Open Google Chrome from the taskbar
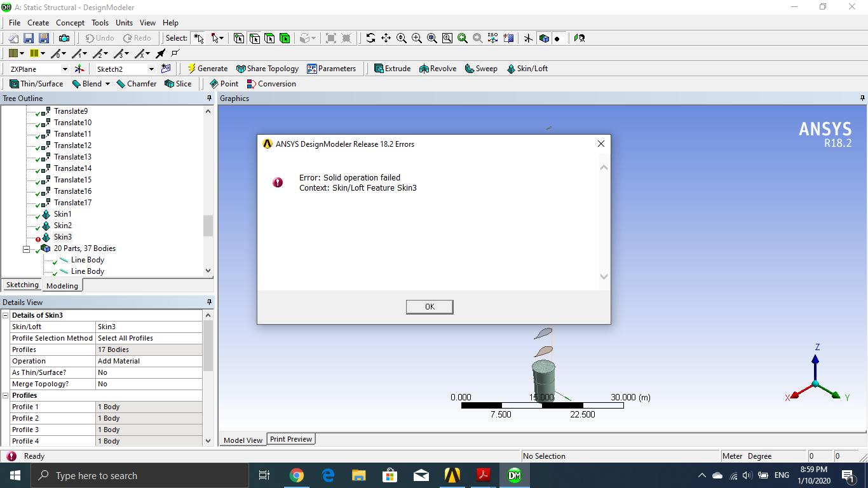The height and width of the screenshot is (488, 868). point(296,475)
